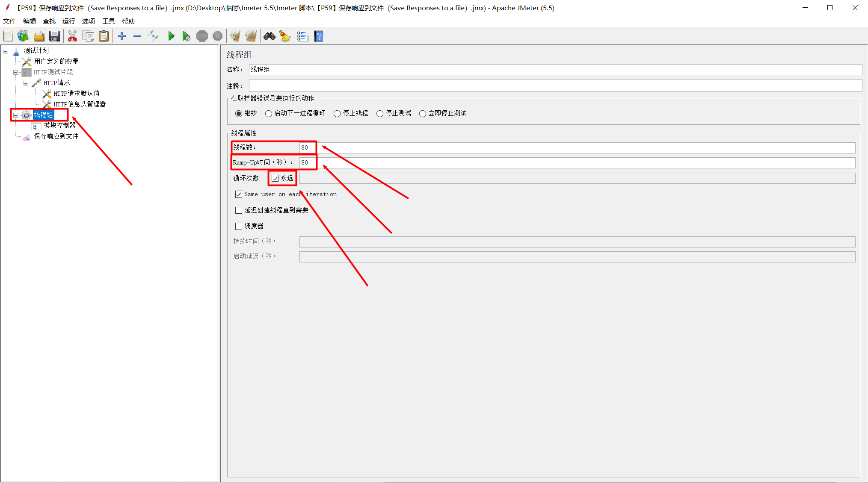
Task: Click the green Start run icon
Action: 171,36
